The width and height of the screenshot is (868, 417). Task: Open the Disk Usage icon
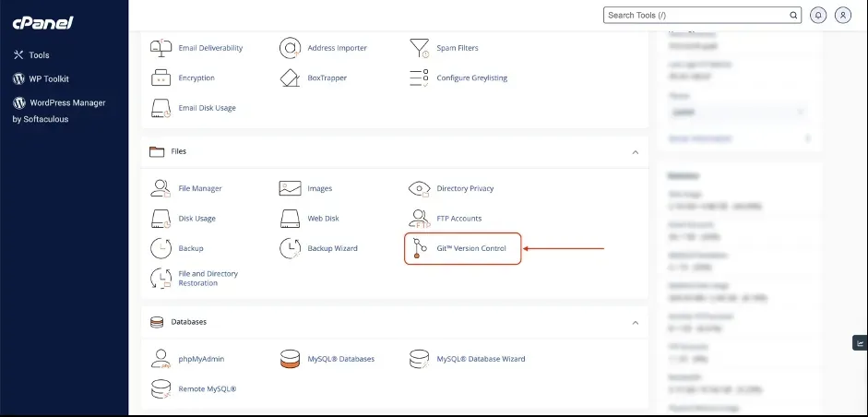161,219
